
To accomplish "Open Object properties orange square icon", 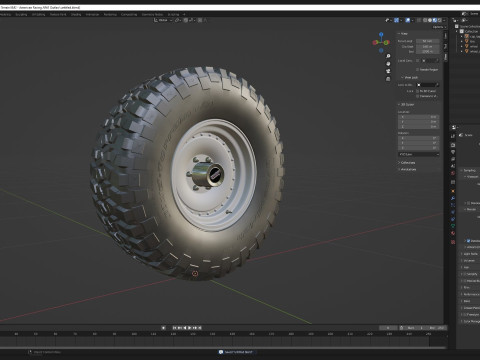I will coord(453,191).
